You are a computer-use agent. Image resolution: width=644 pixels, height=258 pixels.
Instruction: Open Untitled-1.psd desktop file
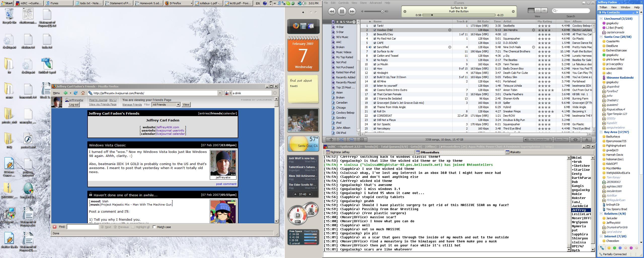point(47,66)
